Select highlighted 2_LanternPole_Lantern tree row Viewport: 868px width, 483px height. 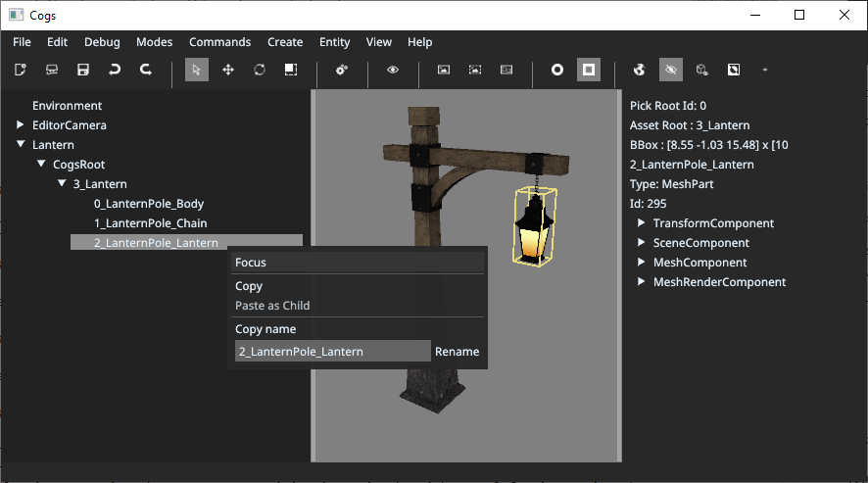pyautogui.click(x=186, y=243)
